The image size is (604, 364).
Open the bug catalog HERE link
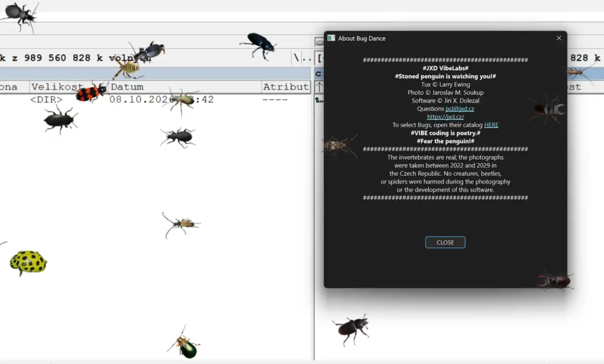point(491,125)
